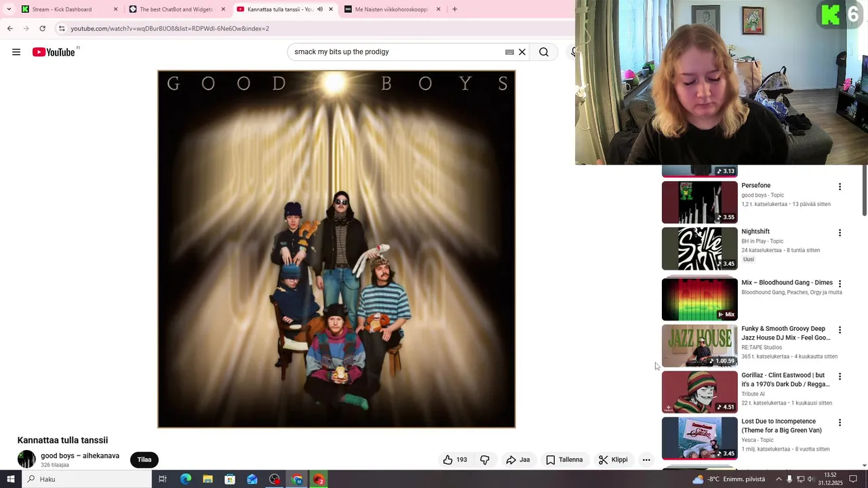This screenshot has height=488, width=868.
Task: Open options for the Gorillaz Clint Eastwood video
Action: click(x=840, y=376)
